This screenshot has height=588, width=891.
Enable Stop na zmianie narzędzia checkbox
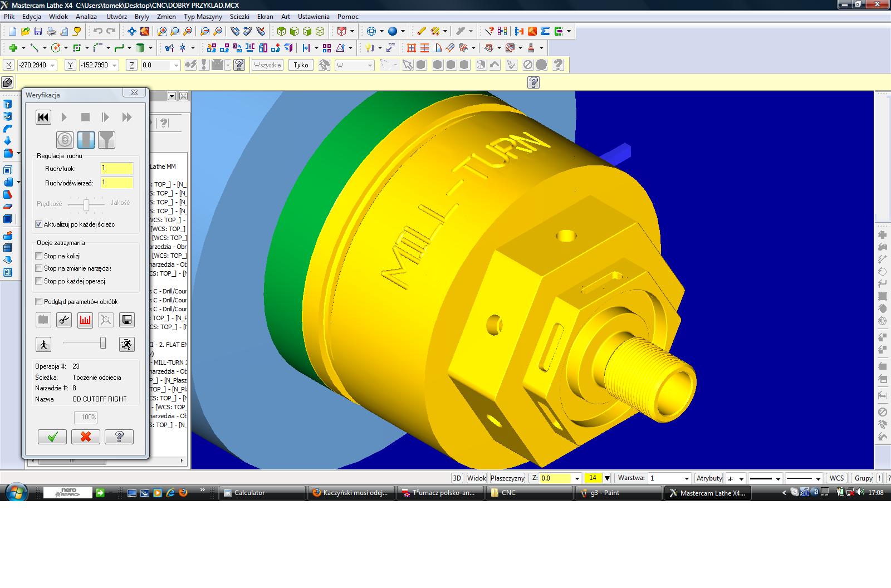coord(38,268)
